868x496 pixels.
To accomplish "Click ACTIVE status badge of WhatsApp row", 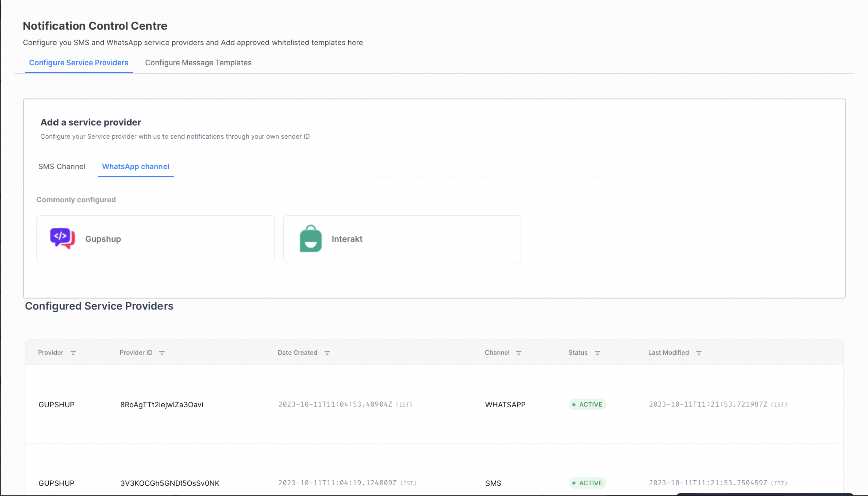I will (587, 404).
